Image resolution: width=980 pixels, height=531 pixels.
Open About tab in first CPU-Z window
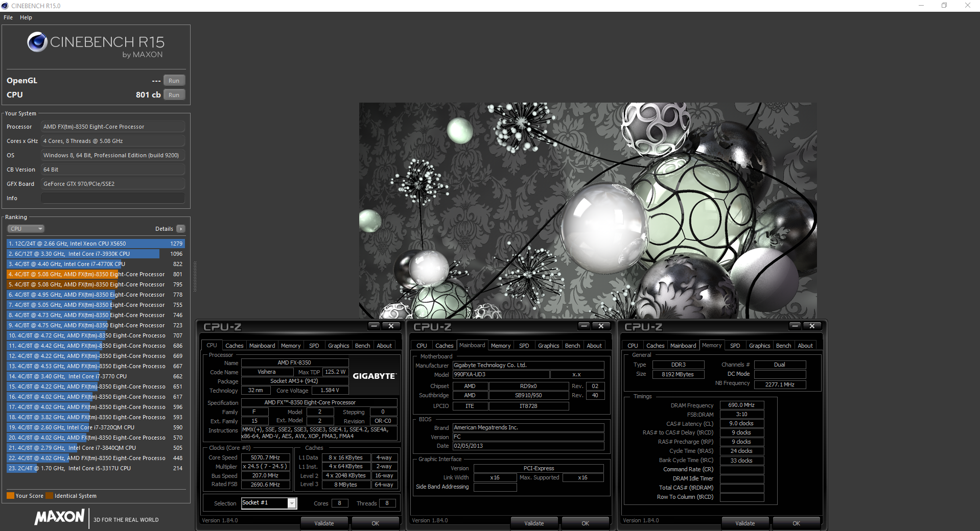(384, 346)
